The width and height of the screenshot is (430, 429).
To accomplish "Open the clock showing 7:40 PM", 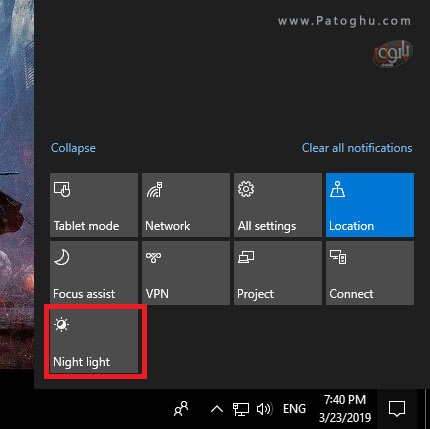I will [345, 409].
